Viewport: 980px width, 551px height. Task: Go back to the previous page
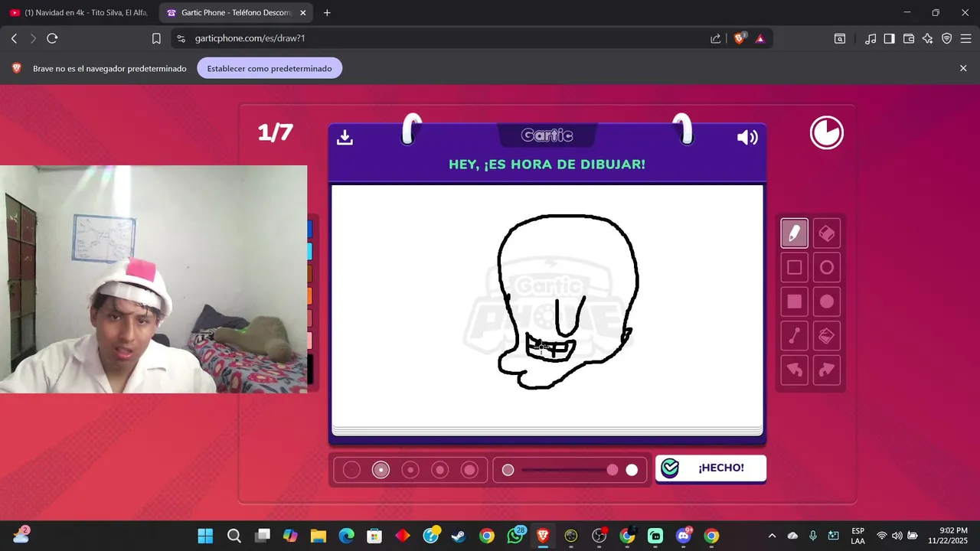click(14, 38)
